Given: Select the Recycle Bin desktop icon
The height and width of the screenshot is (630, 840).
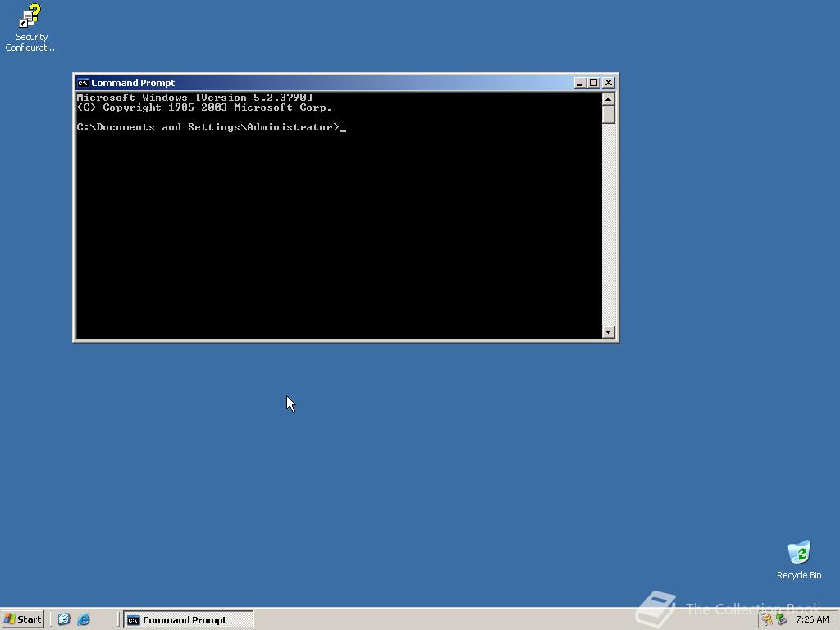Looking at the screenshot, I should (799, 560).
